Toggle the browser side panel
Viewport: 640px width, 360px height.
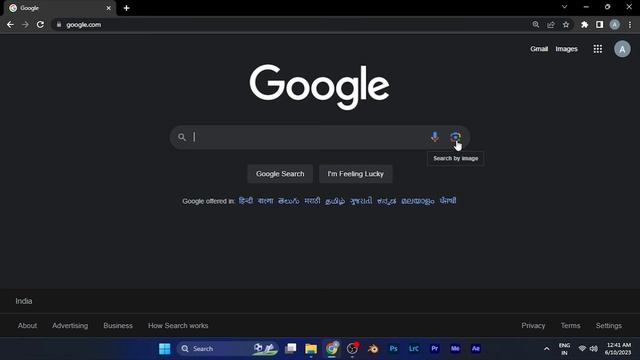(x=599, y=24)
